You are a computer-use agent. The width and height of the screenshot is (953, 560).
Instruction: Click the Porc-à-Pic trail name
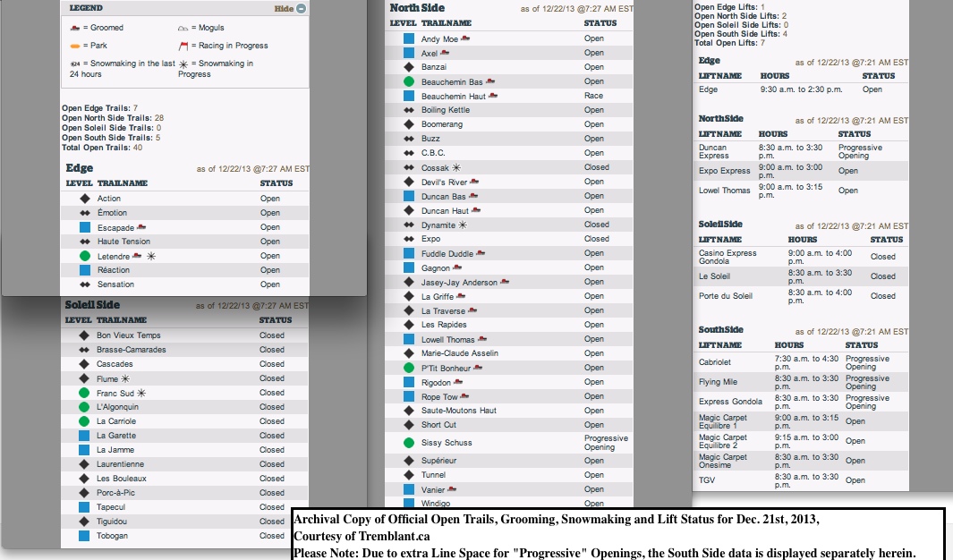click(x=115, y=493)
